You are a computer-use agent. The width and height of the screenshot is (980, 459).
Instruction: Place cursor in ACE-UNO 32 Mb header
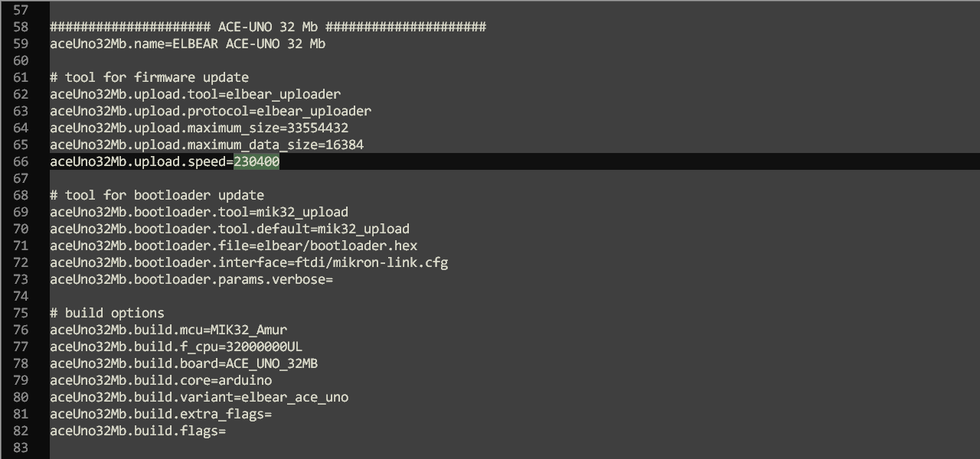click(x=267, y=27)
